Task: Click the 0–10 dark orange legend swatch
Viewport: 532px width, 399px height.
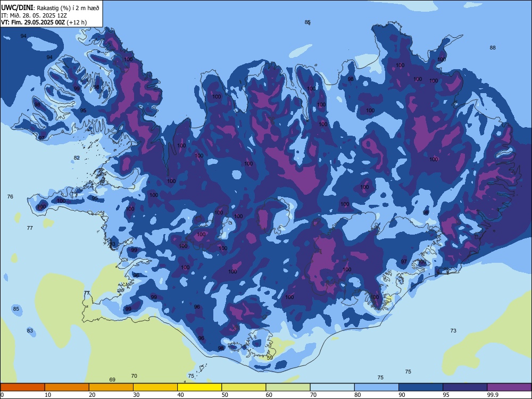Action: tap(22, 387)
